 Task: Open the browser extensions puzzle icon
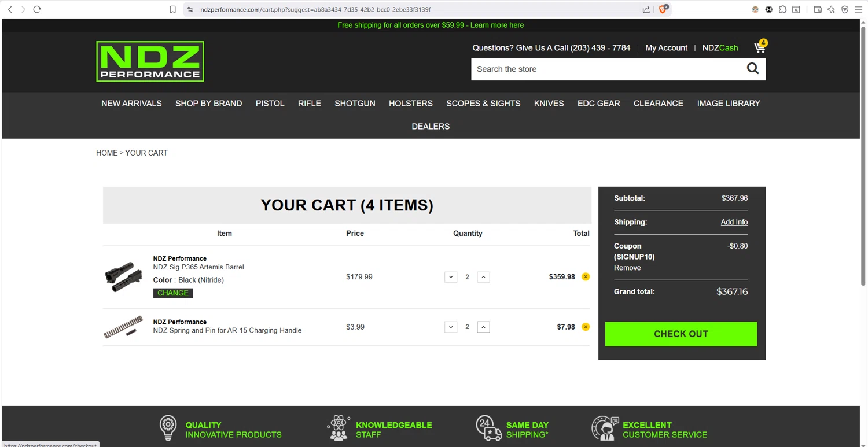click(x=782, y=9)
